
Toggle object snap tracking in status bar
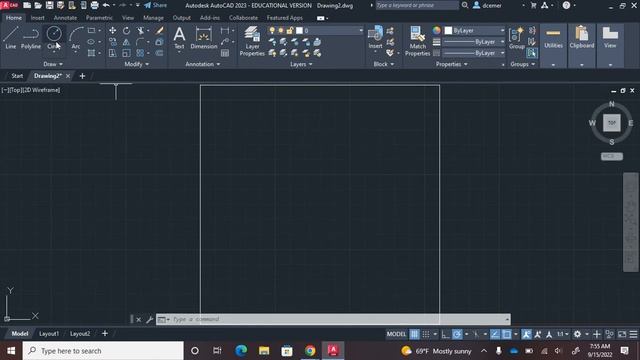coord(495,334)
